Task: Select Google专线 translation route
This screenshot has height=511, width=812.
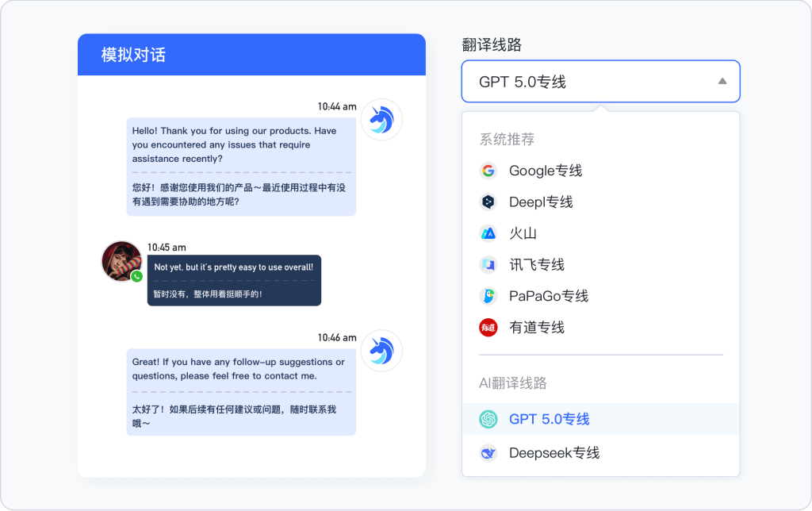Action: click(x=546, y=171)
